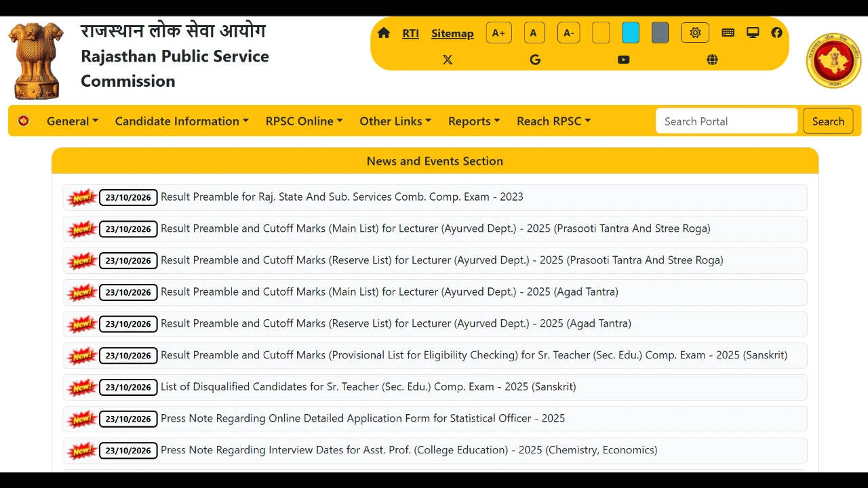Screen dimensions: 868x488
Task: Open the YouTube icon
Action: coord(624,60)
